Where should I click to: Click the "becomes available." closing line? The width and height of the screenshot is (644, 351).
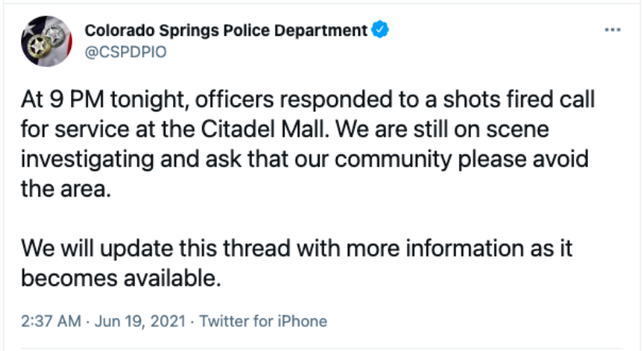(121, 278)
